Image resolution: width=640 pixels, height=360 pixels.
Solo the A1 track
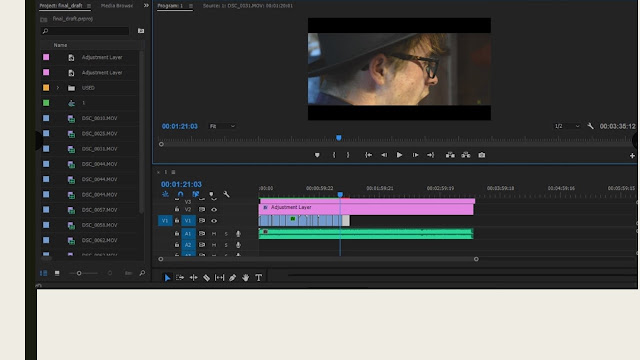[226, 233]
